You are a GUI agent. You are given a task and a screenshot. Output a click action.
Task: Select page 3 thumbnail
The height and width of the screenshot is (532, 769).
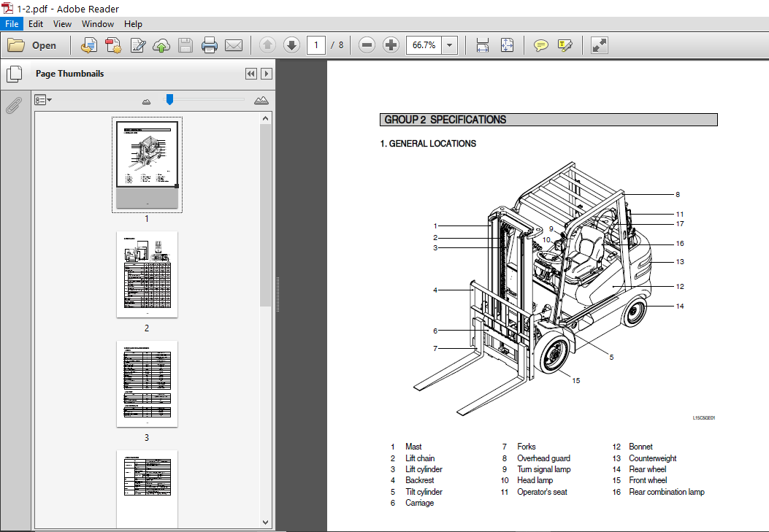147,384
